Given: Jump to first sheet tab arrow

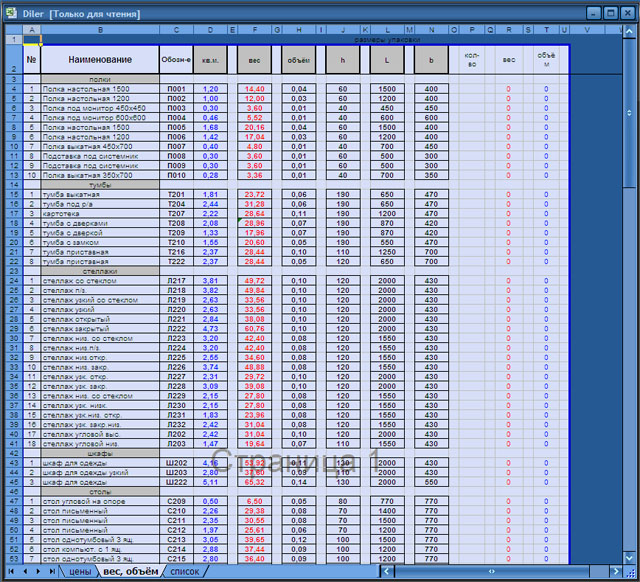Looking at the screenshot, I should pyautogui.click(x=11, y=571).
